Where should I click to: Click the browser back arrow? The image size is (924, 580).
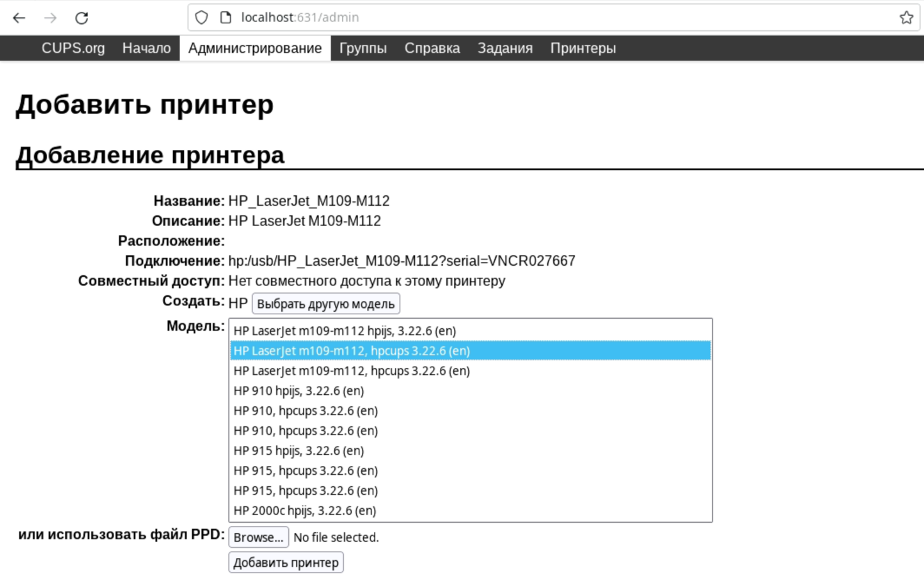coord(19,18)
